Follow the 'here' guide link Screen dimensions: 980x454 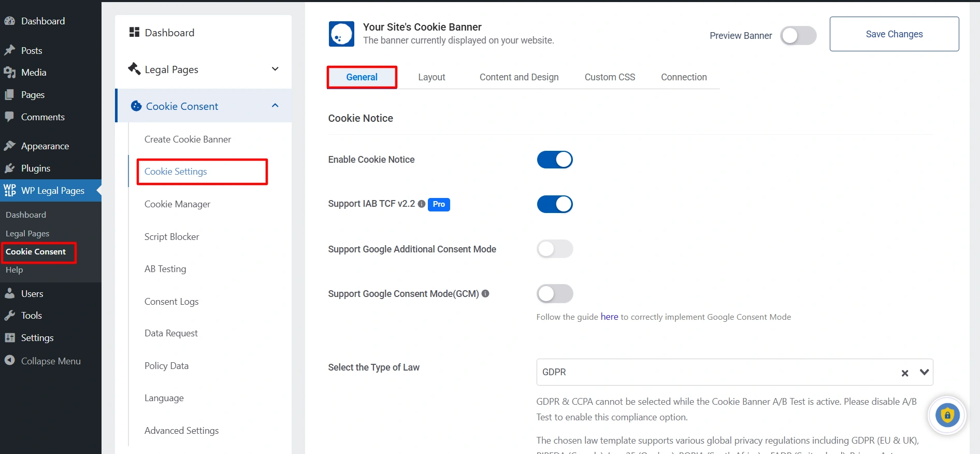pyautogui.click(x=609, y=317)
